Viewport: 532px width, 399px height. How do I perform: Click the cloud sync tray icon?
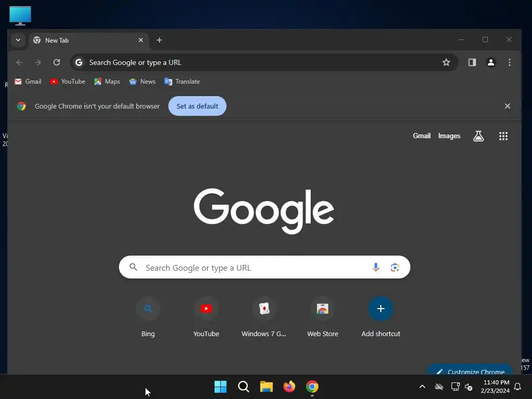(439, 387)
